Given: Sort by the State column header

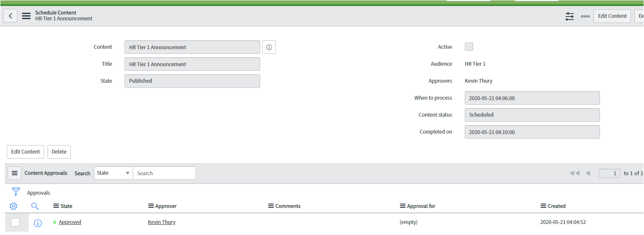Looking at the screenshot, I should coord(67,206).
